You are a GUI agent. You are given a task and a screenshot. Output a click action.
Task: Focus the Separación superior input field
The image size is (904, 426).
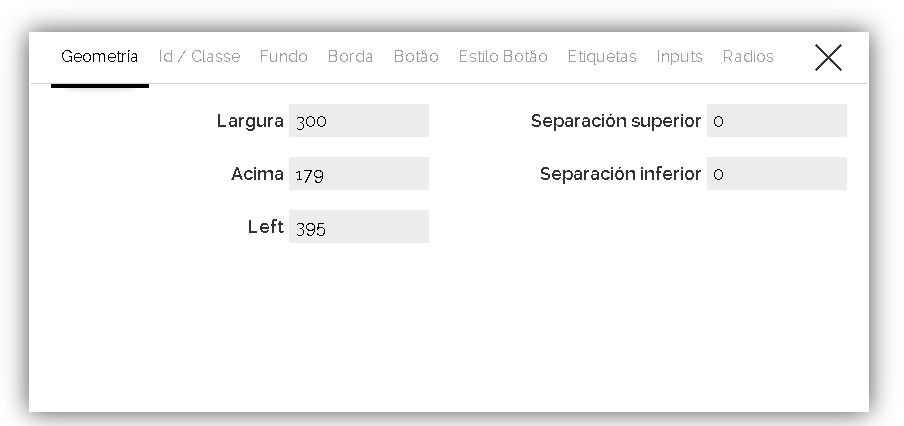[x=776, y=121]
